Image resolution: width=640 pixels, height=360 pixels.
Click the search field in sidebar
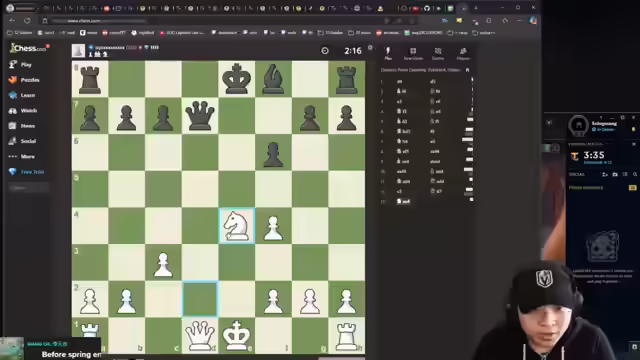pyautogui.click(x=28, y=188)
